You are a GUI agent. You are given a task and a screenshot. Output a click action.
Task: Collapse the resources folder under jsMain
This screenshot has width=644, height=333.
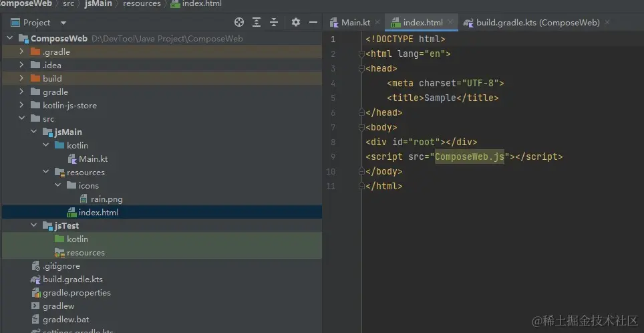click(45, 172)
